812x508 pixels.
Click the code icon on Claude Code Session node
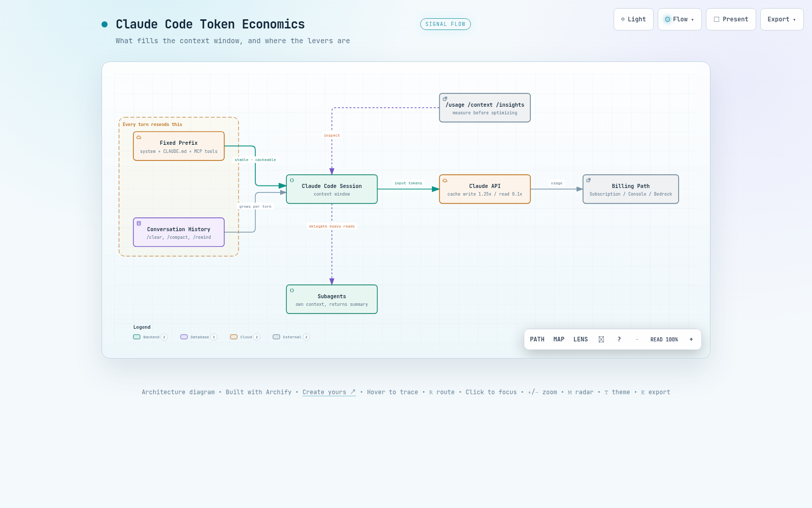(x=292, y=180)
